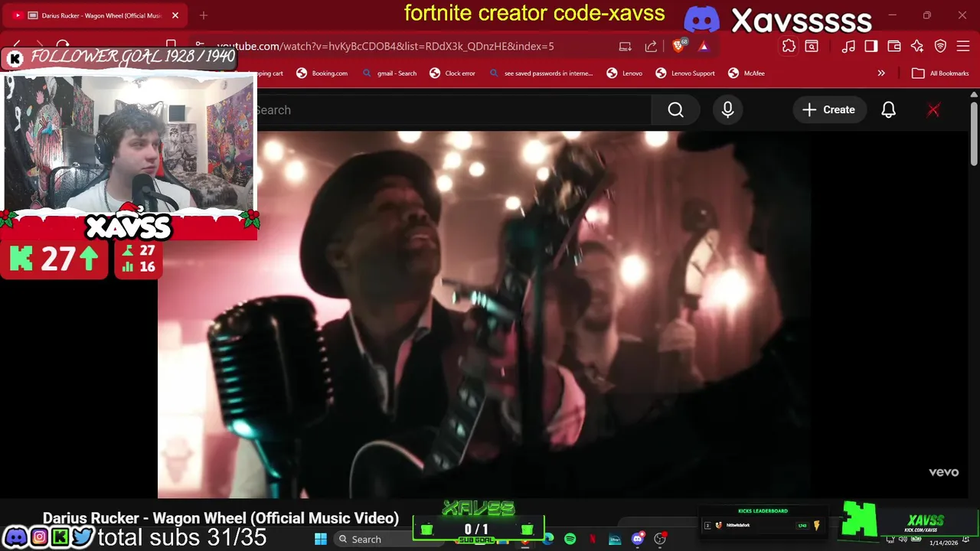Open the All Bookmarks folder
Viewport: 980px width, 551px height.
[940, 73]
